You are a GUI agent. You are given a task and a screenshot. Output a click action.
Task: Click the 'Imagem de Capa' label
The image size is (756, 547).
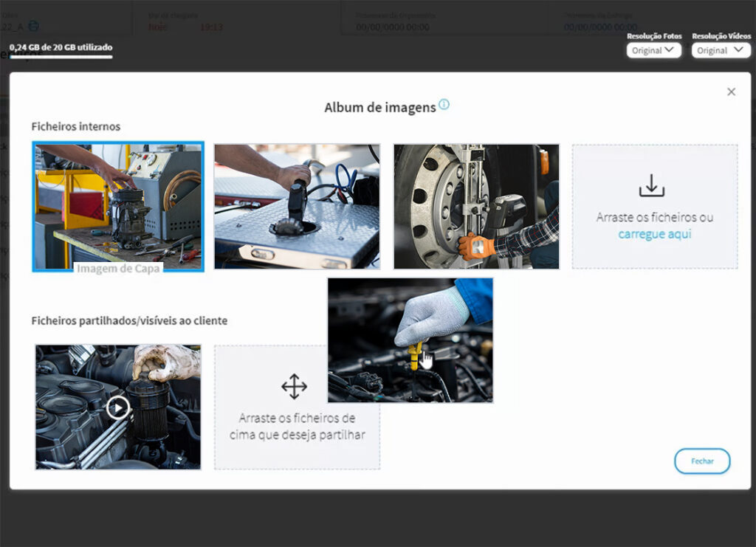click(118, 267)
